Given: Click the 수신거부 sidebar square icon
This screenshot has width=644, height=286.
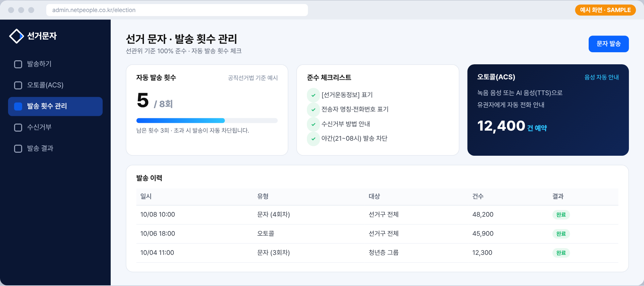Looking at the screenshot, I should coord(18,128).
